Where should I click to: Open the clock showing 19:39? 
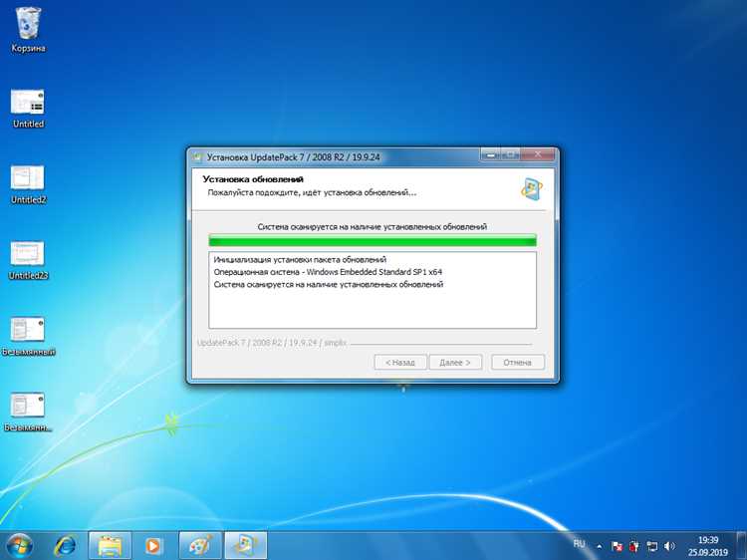click(x=708, y=546)
